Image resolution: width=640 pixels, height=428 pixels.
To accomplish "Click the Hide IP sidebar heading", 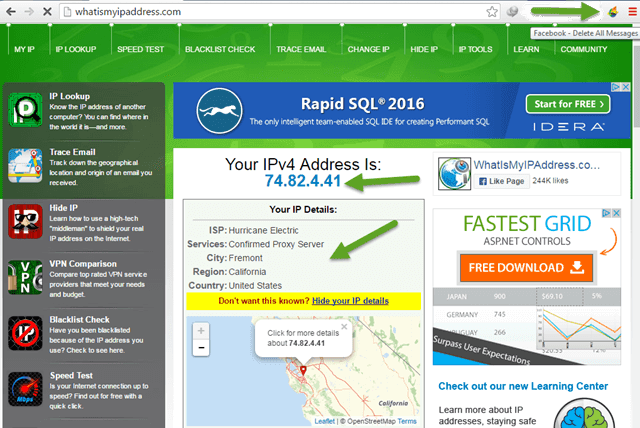I will (63, 208).
